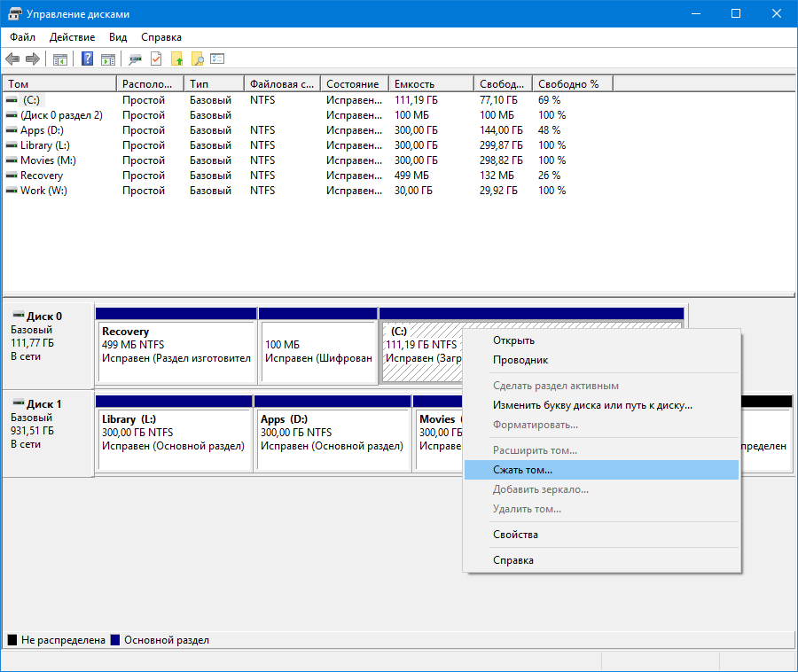Click the disk-with-magnifier toolbar icon
The height and width of the screenshot is (672, 798).
coord(135,59)
